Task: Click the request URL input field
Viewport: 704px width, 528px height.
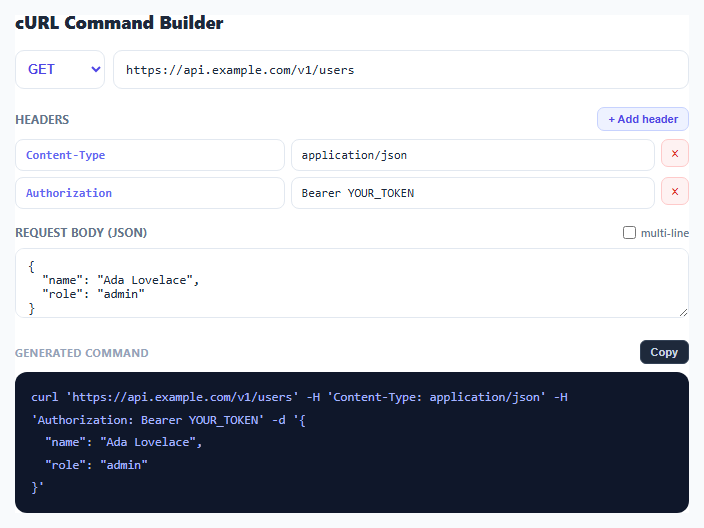Action: click(x=400, y=70)
